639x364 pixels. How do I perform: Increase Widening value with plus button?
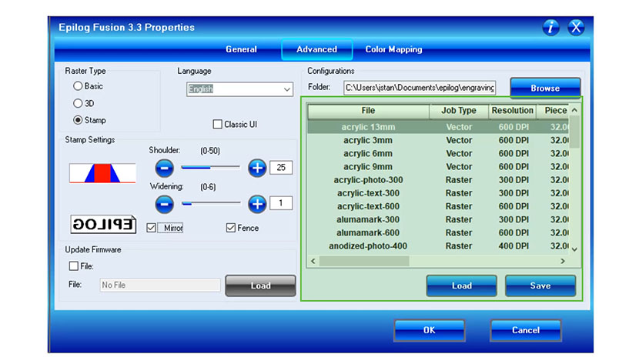click(257, 204)
